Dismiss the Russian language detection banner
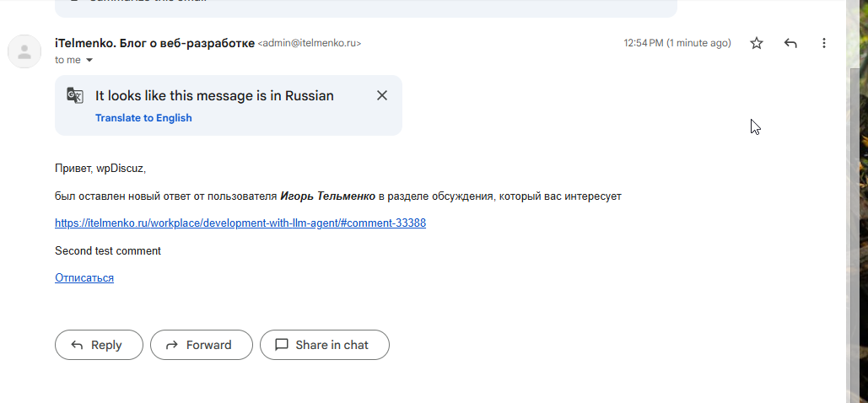The height and width of the screenshot is (403, 868). point(382,95)
